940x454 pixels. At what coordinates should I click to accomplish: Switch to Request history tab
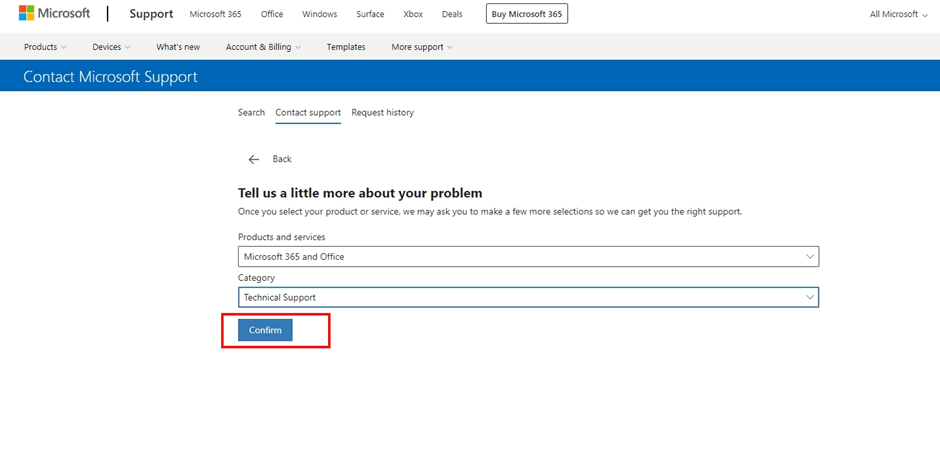tap(382, 112)
